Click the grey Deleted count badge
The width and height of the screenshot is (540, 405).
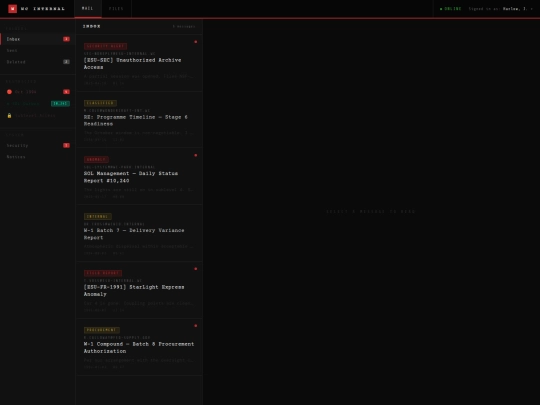pyautogui.click(x=66, y=62)
